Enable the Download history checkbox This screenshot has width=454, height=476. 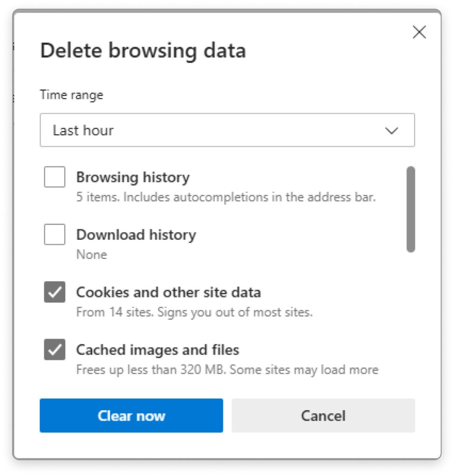55,234
